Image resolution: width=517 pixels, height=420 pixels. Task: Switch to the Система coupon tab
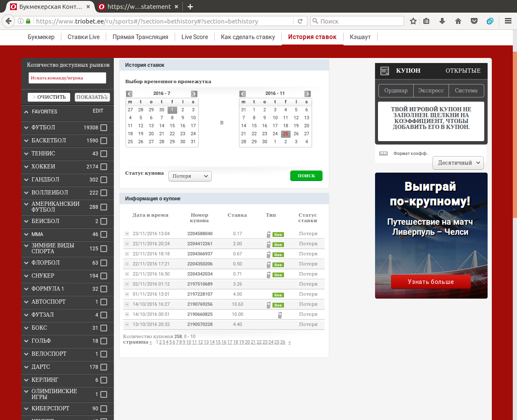(x=466, y=91)
